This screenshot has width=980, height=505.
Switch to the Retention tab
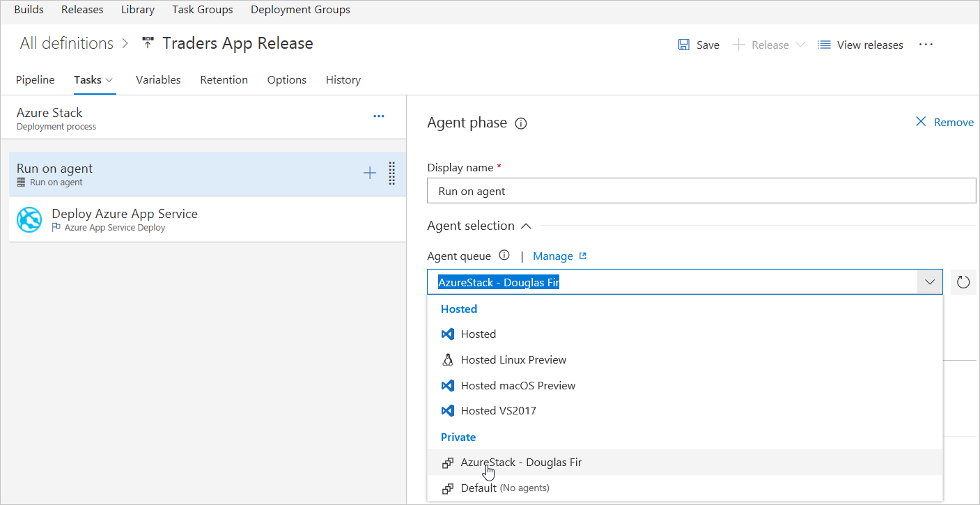(x=224, y=80)
